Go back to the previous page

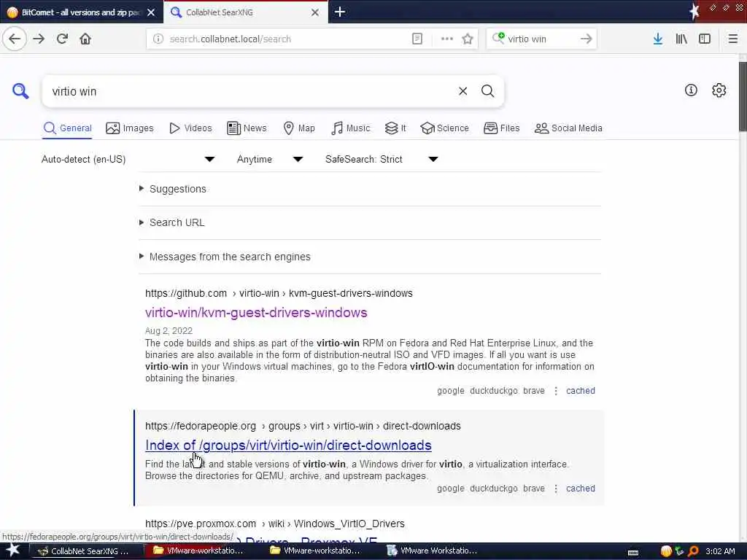(x=15, y=39)
